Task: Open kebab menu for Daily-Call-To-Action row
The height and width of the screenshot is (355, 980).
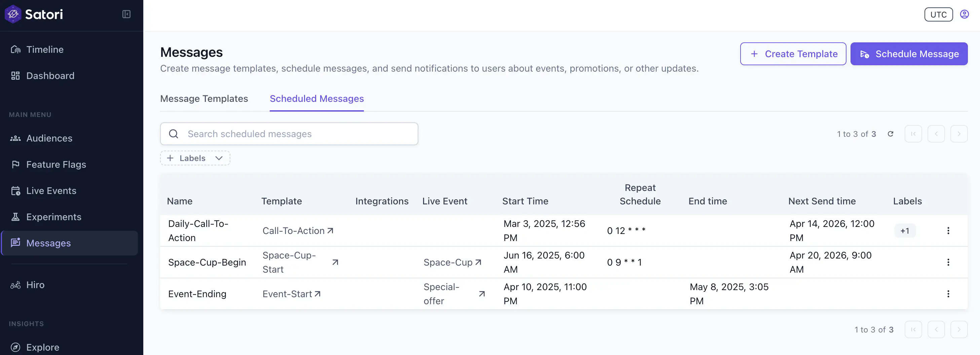Action: click(948, 230)
